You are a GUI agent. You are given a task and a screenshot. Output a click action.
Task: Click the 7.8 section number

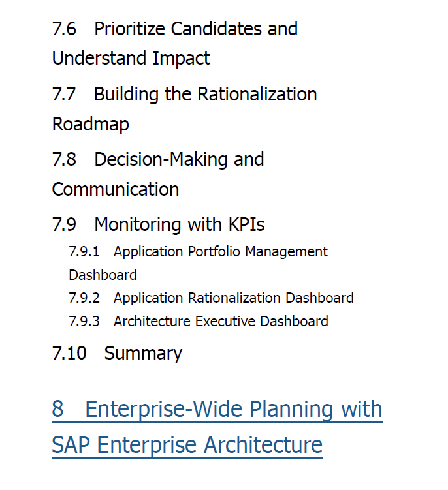click(64, 160)
